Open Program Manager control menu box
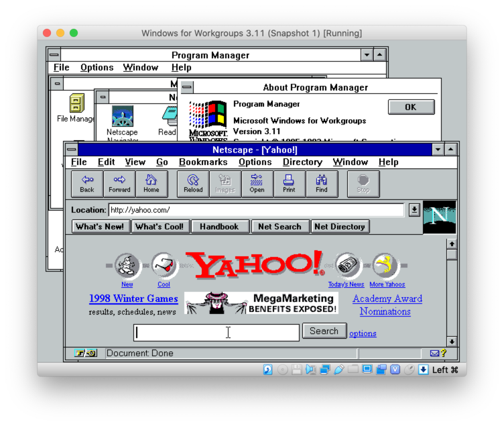 click(x=54, y=55)
